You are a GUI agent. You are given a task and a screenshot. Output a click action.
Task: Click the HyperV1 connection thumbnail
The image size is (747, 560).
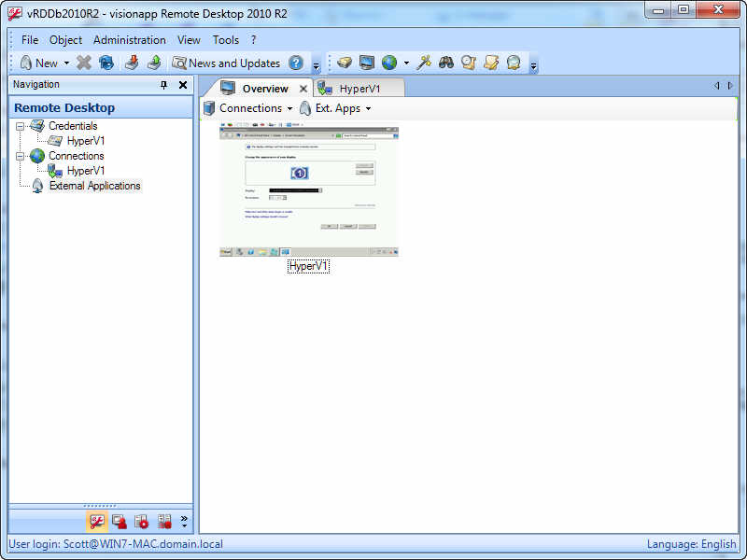(x=309, y=189)
